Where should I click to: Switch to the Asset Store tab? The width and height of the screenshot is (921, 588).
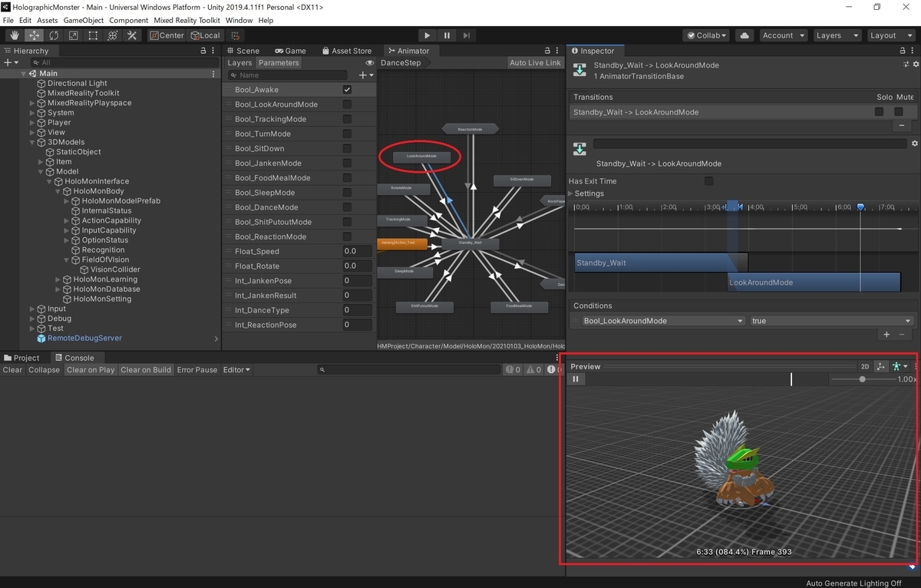[x=346, y=51]
